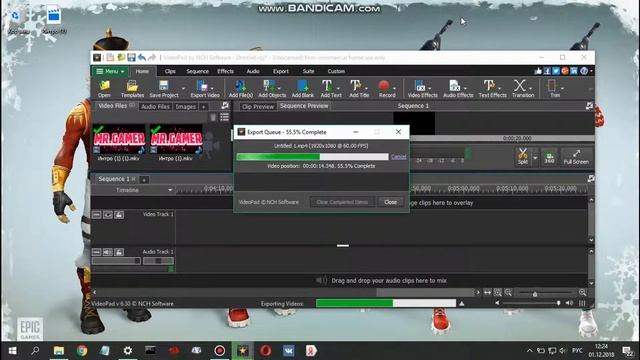Click Add File(s) icon
Image resolution: width=640 pixels, height=360 pixels.
click(x=240, y=88)
